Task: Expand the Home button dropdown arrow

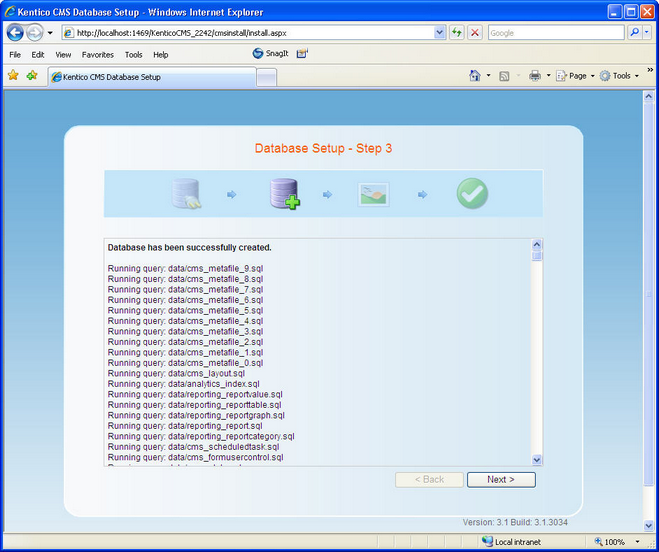Action: [x=488, y=76]
